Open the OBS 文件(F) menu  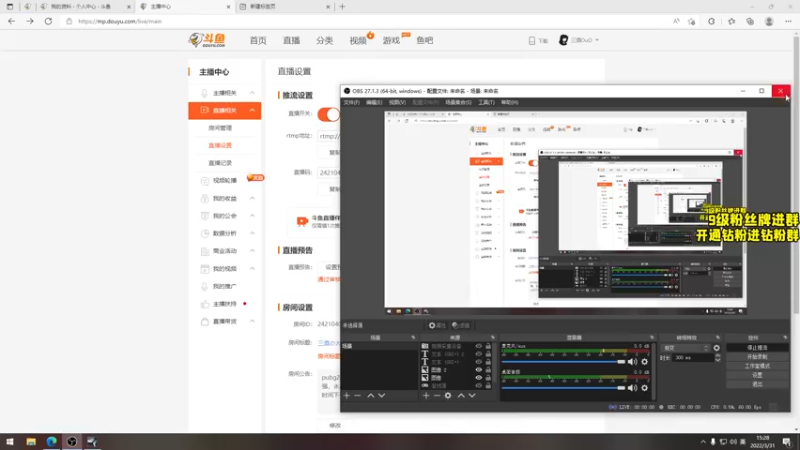352,103
